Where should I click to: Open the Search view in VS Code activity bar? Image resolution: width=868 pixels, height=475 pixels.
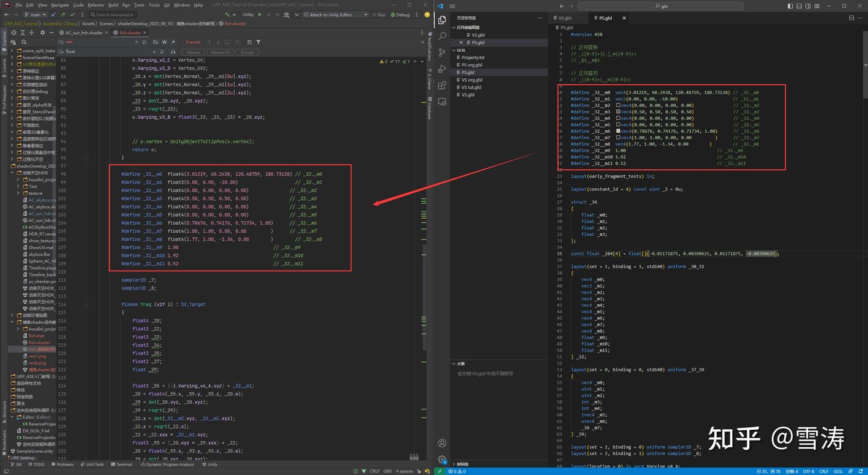coord(442,36)
